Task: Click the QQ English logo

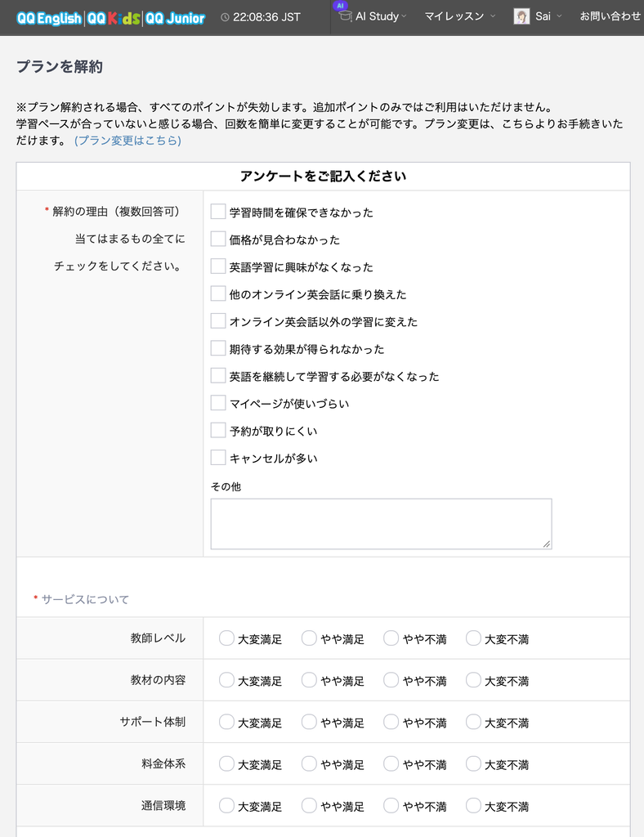Action: point(48,18)
